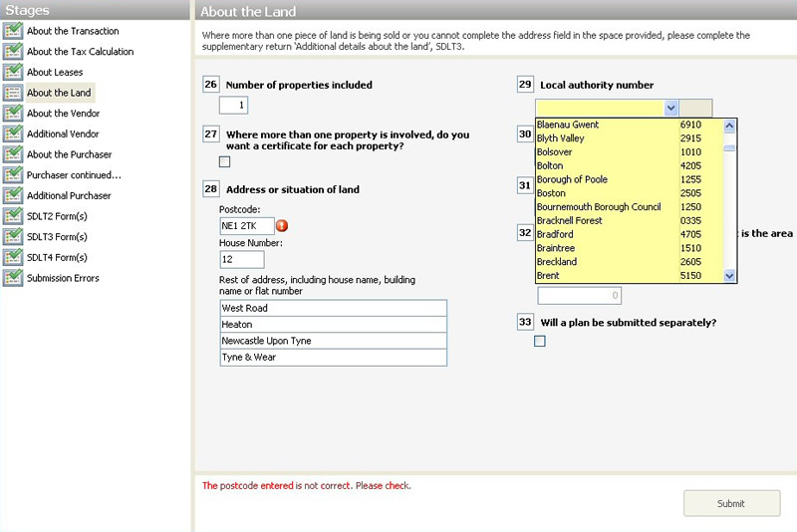Click the SDLT2 Form(s) stage icon
797x532 pixels.
(13, 216)
